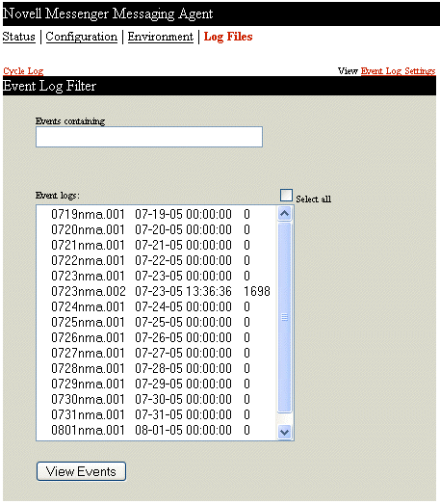Select log 0721nma.001 in the list
The height and width of the screenshot is (504, 440).
[x=156, y=245]
